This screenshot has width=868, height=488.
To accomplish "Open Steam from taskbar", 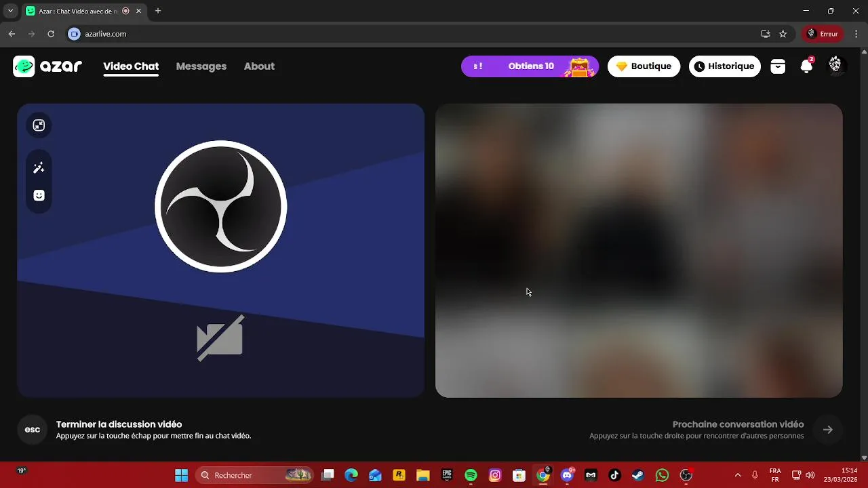I will (638, 475).
